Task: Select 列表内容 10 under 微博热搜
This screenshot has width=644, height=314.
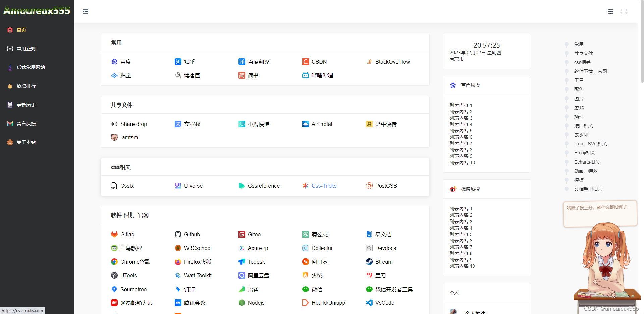Action: pyautogui.click(x=462, y=266)
